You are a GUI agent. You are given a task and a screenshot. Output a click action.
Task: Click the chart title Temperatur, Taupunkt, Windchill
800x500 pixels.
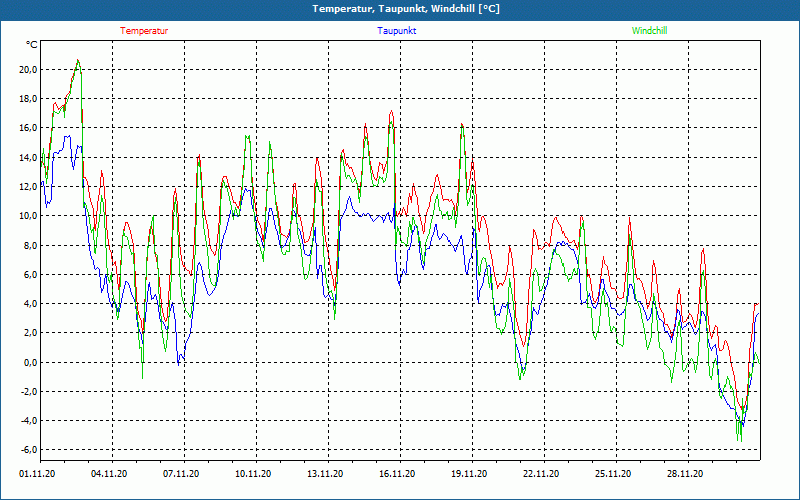coord(406,9)
